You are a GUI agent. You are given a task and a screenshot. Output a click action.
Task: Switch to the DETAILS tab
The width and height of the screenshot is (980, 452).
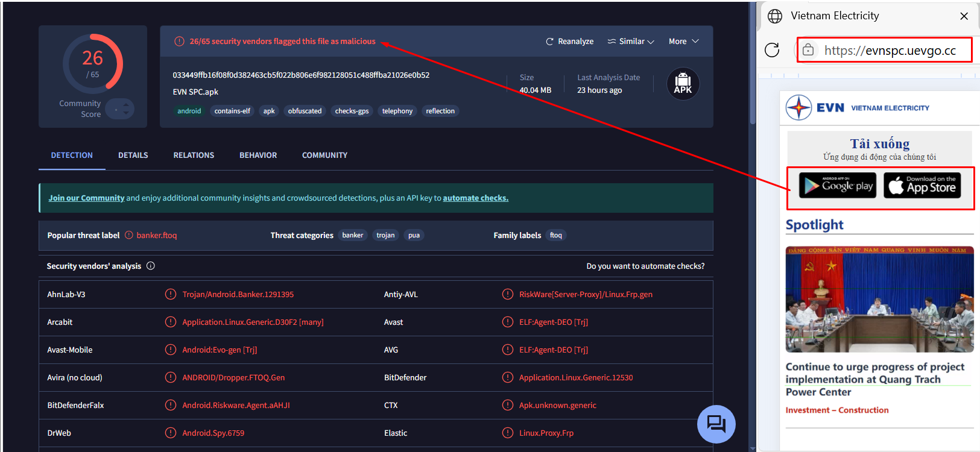click(133, 155)
